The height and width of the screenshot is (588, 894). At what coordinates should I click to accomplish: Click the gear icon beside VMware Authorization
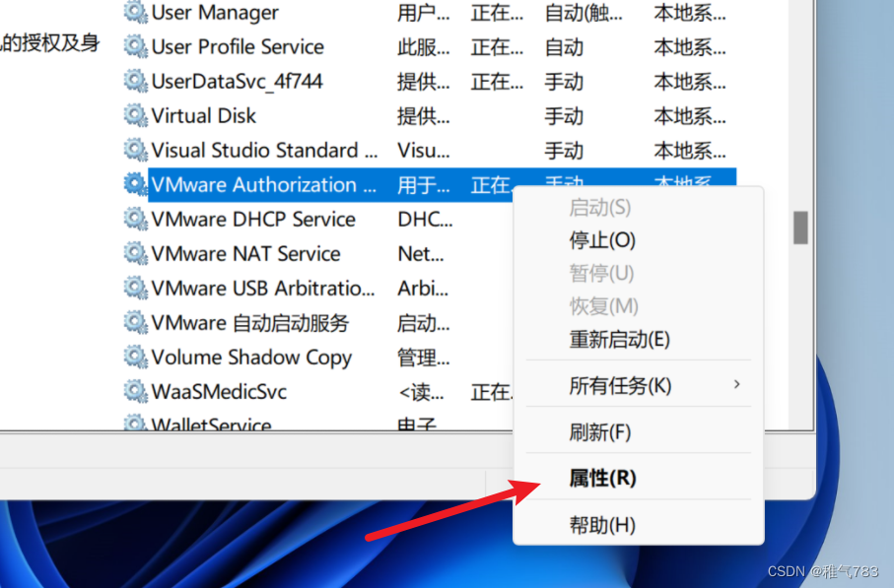tap(136, 184)
